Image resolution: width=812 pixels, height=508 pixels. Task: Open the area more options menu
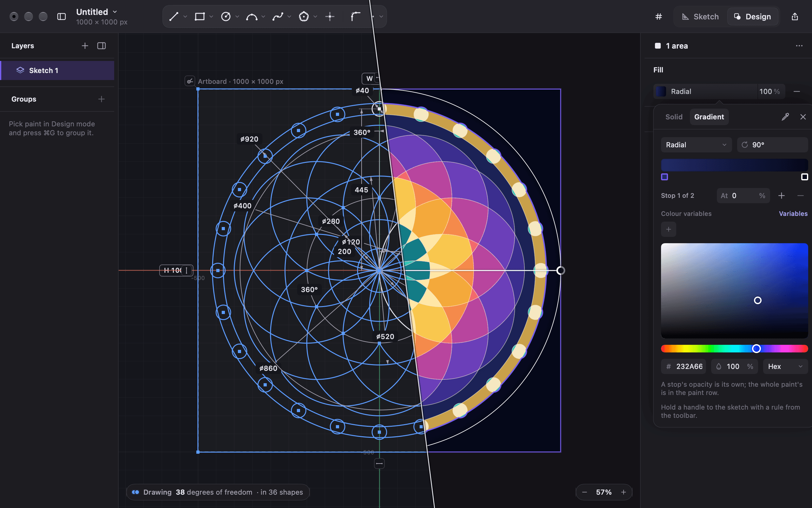[799, 46]
